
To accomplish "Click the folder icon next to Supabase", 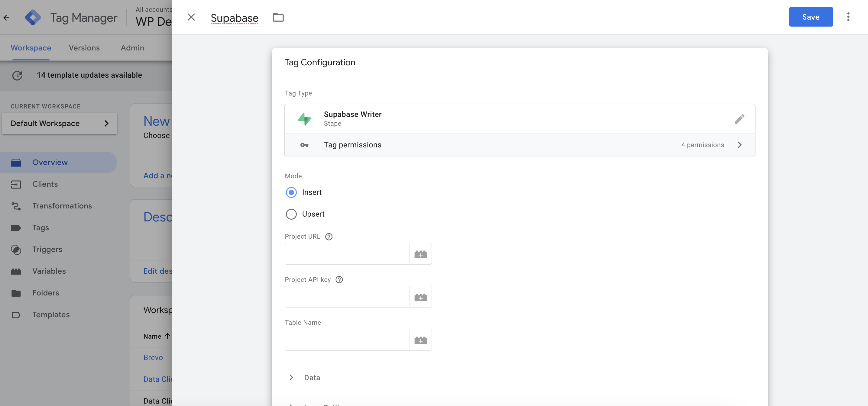I will pyautogui.click(x=278, y=17).
